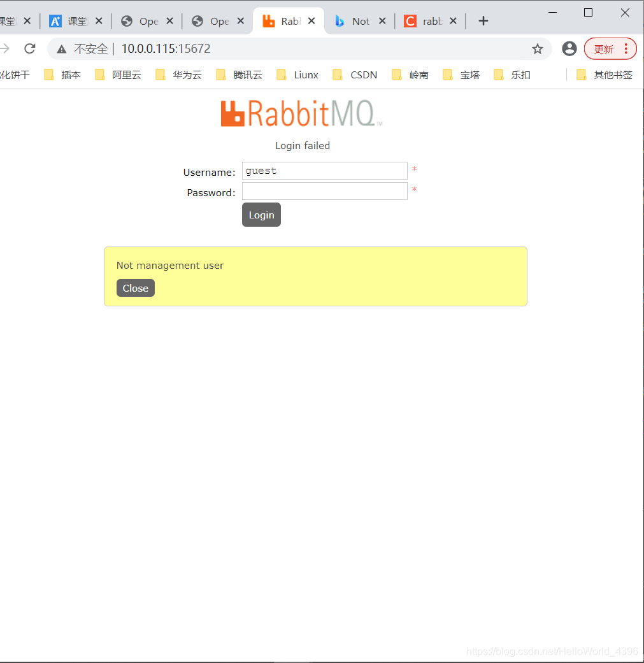This screenshot has width=644, height=663.
Task: Open the 华为云 bookmark folder
Action: [x=179, y=75]
